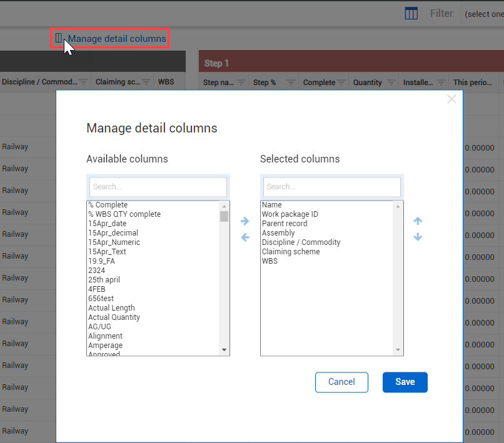504x443 pixels.
Task: Click the column grid icon near Filter
Action: pos(411,14)
